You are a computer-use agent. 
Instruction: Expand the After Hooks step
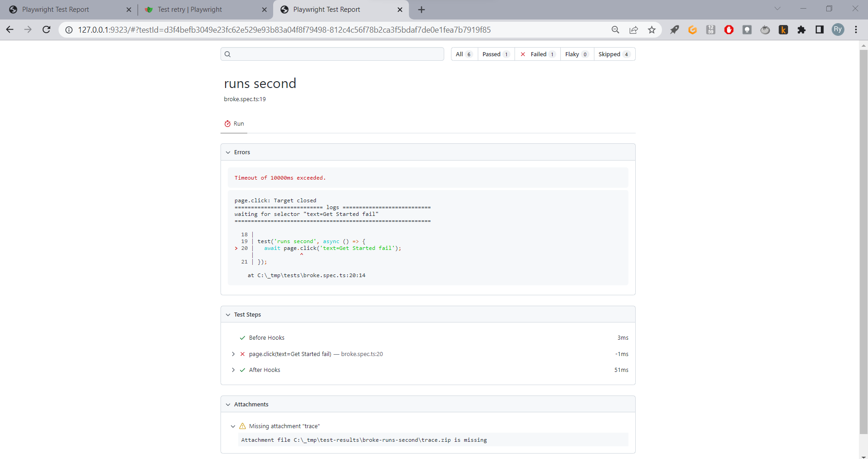[x=233, y=370]
